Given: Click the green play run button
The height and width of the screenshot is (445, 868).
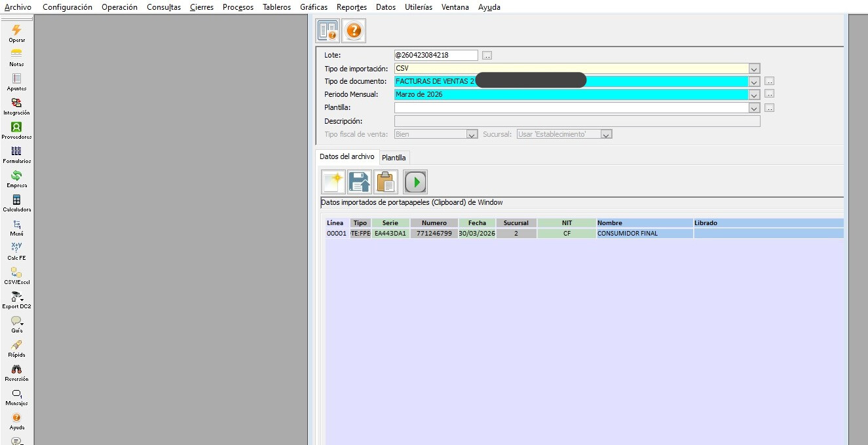Looking at the screenshot, I should coord(415,181).
